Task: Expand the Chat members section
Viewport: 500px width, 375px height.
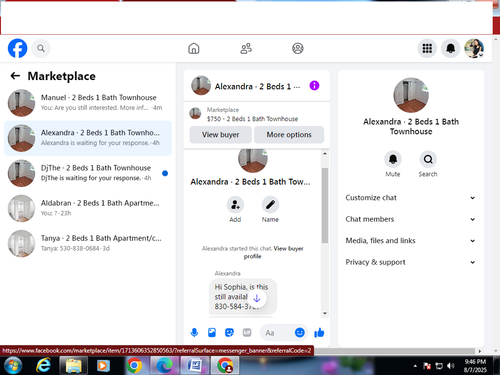Action: click(411, 219)
